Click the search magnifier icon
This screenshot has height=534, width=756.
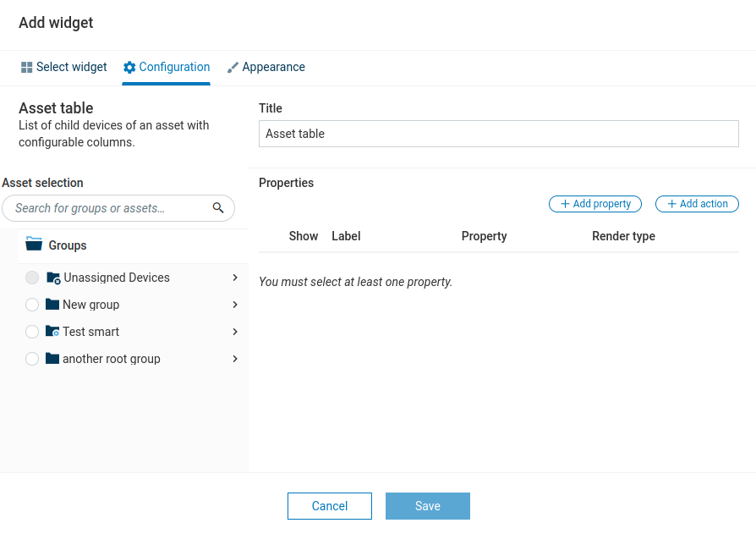[218, 208]
